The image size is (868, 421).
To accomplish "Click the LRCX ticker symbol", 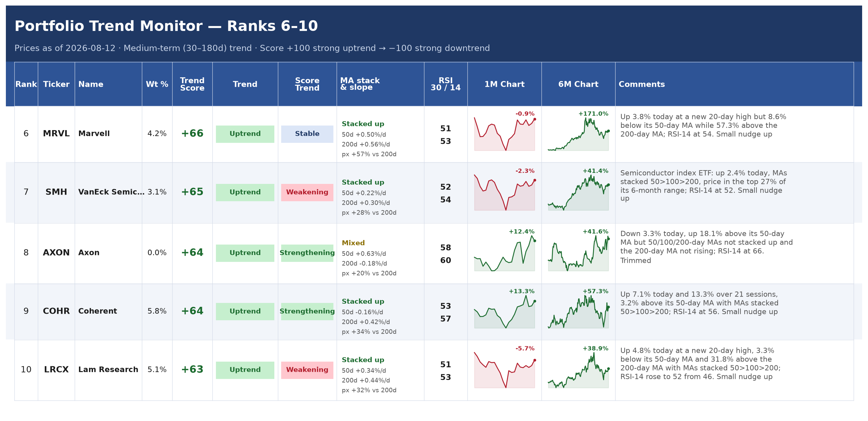I will click(x=56, y=369).
